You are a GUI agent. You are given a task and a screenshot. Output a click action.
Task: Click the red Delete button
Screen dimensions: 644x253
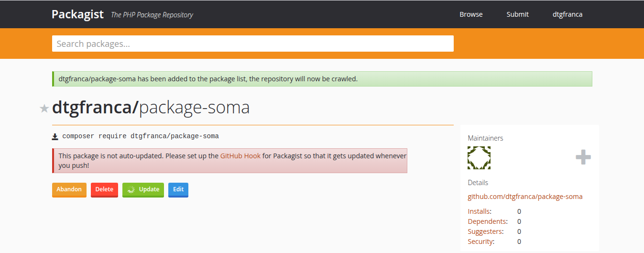click(x=104, y=189)
